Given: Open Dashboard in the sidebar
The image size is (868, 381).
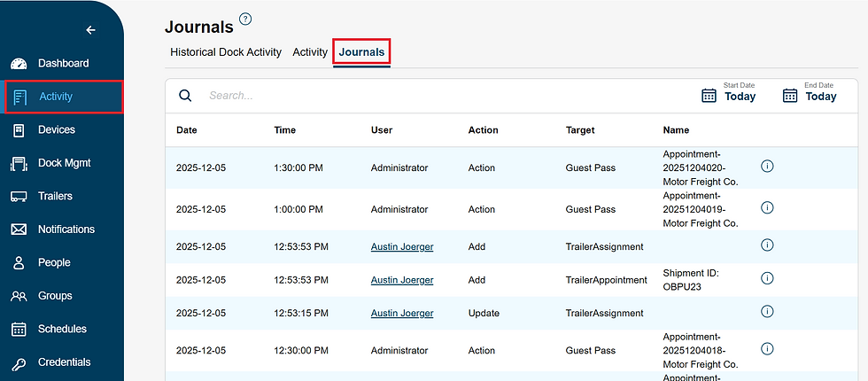Looking at the screenshot, I should [x=62, y=64].
